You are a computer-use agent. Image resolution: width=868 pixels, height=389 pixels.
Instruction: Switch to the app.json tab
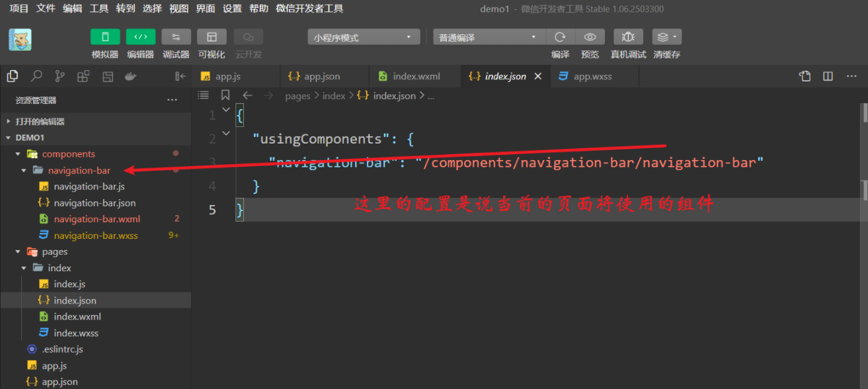tap(324, 76)
